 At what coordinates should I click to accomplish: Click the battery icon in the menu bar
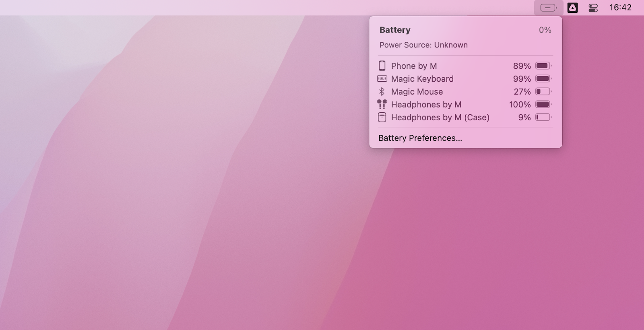(x=548, y=8)
